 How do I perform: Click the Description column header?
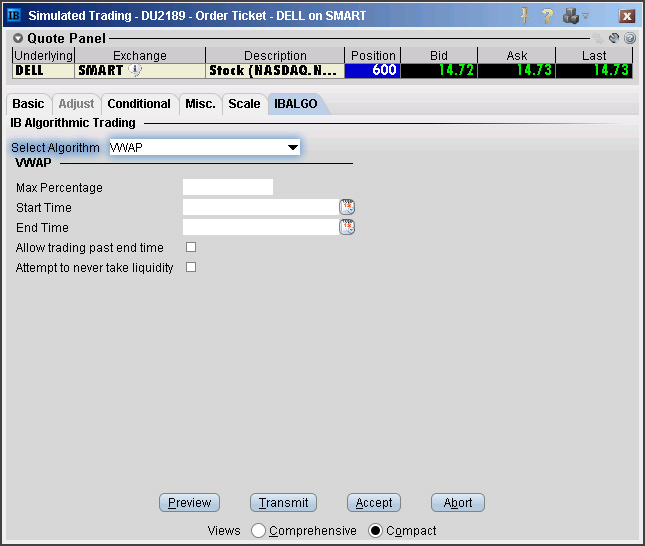(x=275, y=56)
